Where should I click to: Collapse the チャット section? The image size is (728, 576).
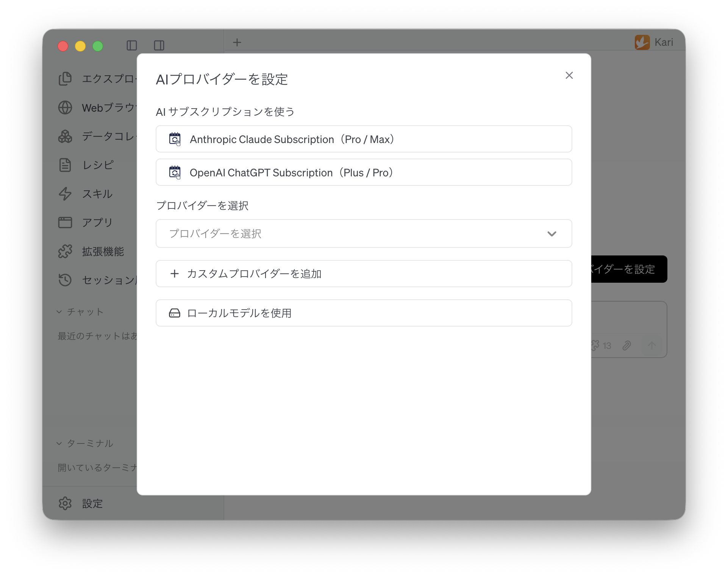tap(80, 312)
